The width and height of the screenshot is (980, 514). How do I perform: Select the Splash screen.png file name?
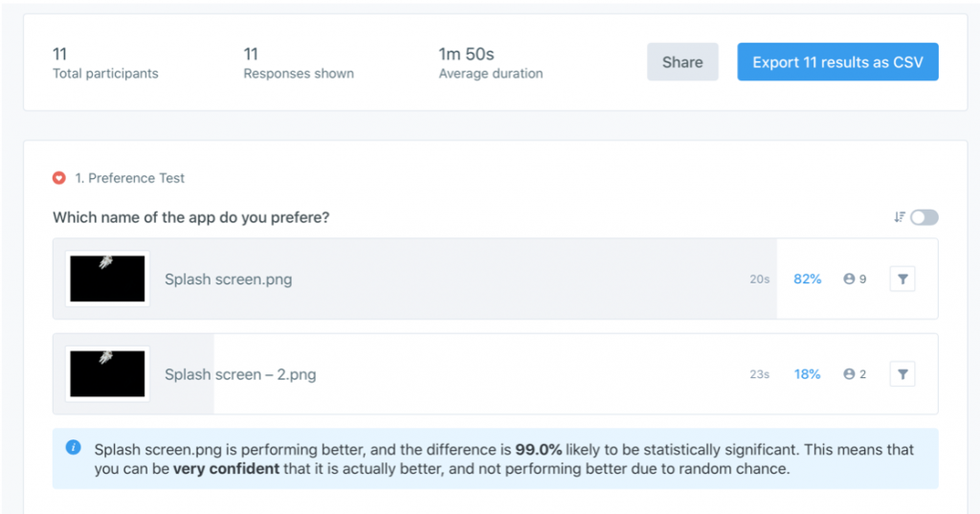tap(228, 279)
